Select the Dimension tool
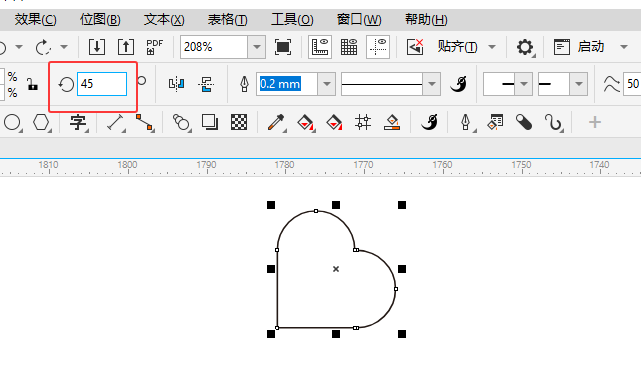Screen dimensions: 641x383 115,122
